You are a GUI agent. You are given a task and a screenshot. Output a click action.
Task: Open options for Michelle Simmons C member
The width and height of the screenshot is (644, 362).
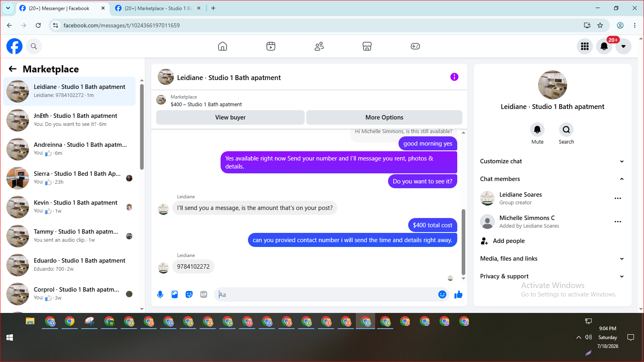[x=618, y=222]
